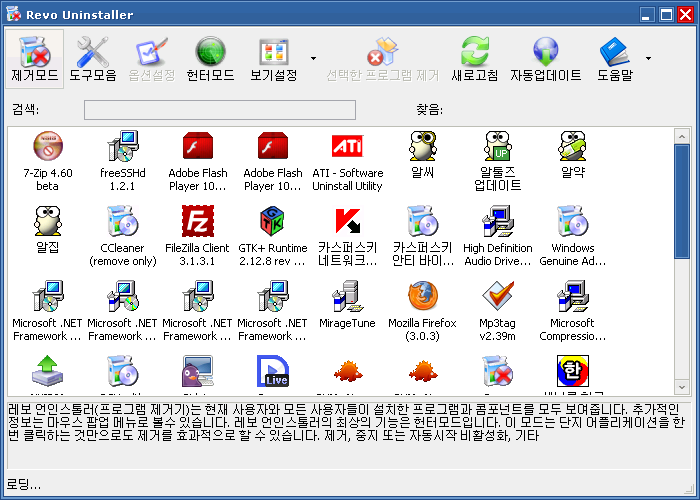Image resolution: width=700 pixels, height=500 pixels.
Task: Click the program list scroll down arrow
Action: (x=682, y=387)
